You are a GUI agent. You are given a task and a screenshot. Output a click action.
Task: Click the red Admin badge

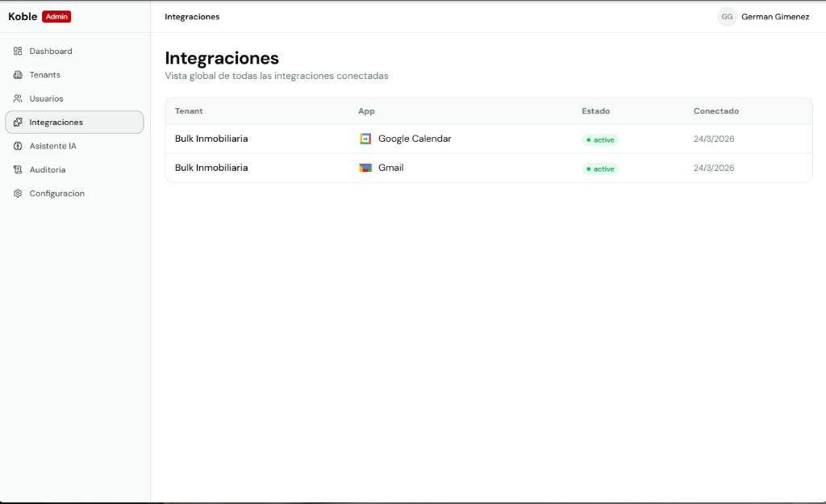pyautogui.click(x=56, y=15)
